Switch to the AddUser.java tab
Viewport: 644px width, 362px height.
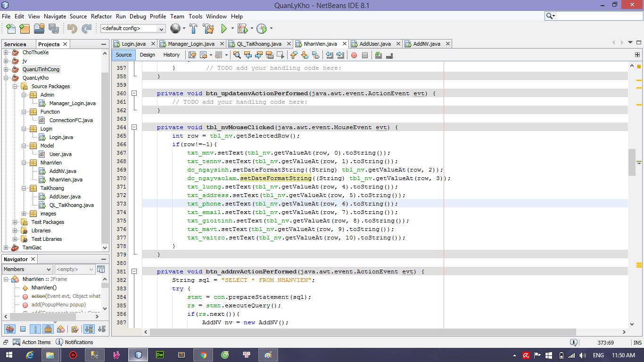pyautogui.click(x=375, y=44)
